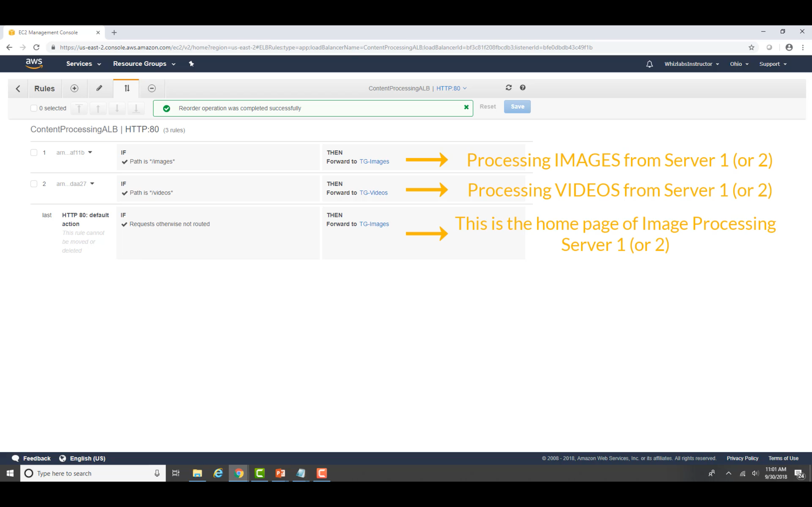812x507 pixels.
Task: Click the add rule plus icon
Action: pos(74,88)
